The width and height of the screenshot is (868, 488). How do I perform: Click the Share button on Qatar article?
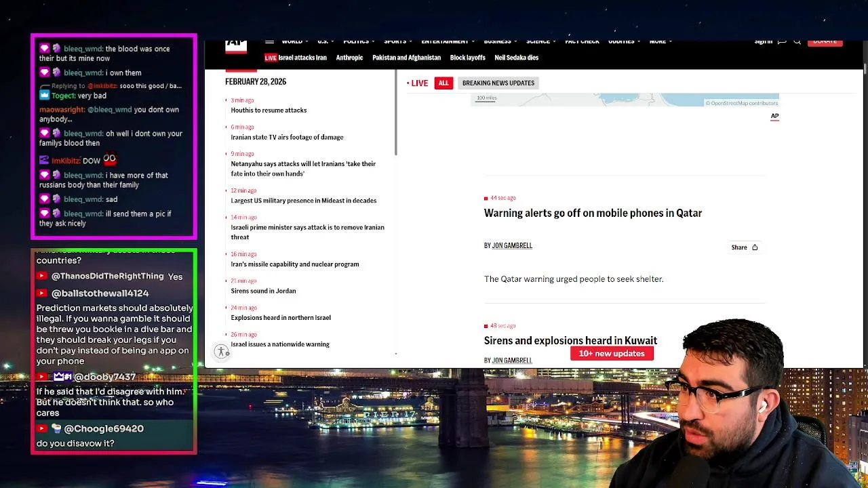[744, 247]
